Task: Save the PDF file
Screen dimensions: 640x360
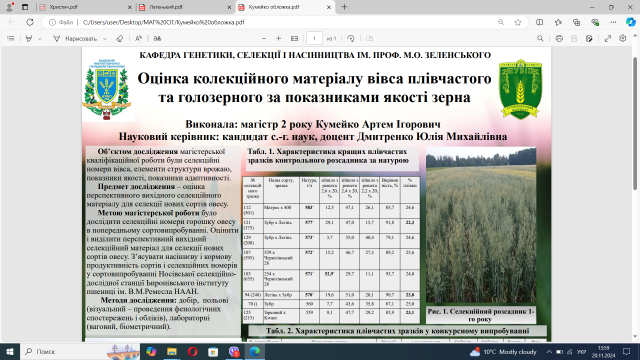Action: pyautogui.click(x=574, y=38)
